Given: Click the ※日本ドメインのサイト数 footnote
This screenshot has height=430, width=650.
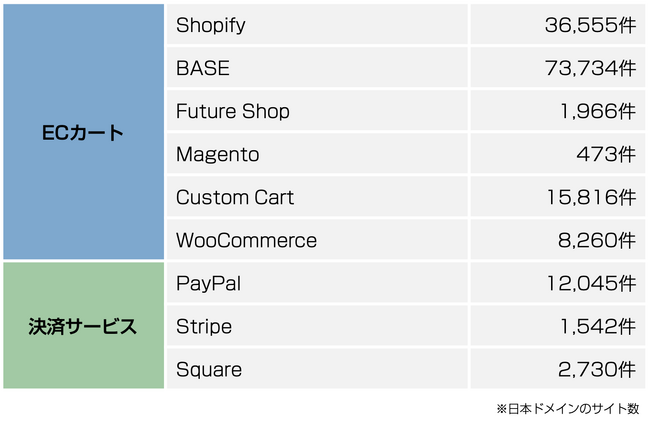Looking at the screenshot, I should click(x=567, y=409).
